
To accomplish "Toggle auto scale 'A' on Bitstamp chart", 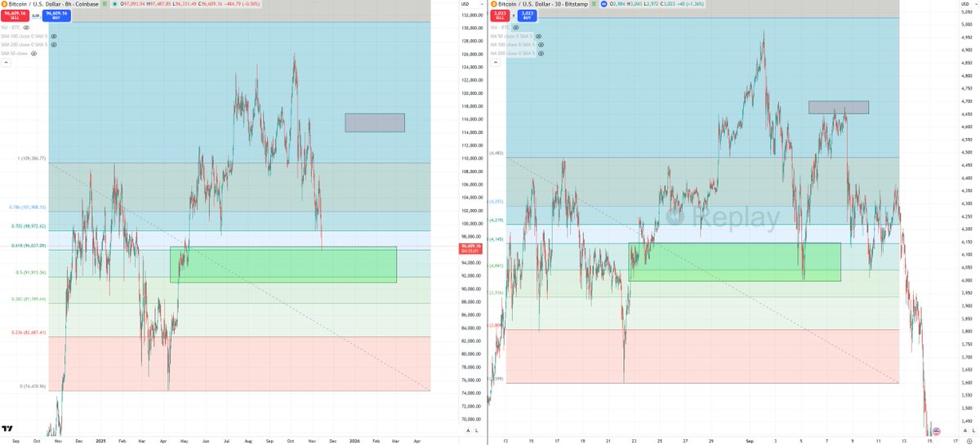I will pos(965,430).
